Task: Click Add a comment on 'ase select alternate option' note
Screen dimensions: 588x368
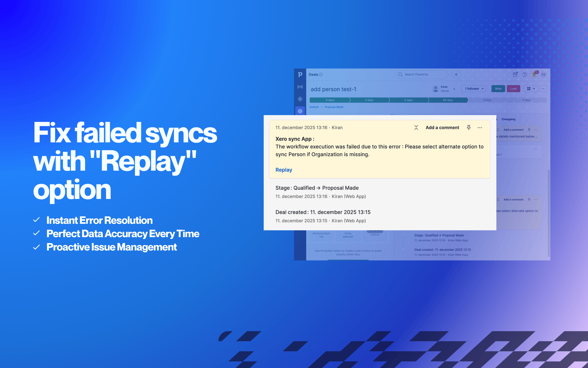Action: pyautogui.click(x=513, y=200)
